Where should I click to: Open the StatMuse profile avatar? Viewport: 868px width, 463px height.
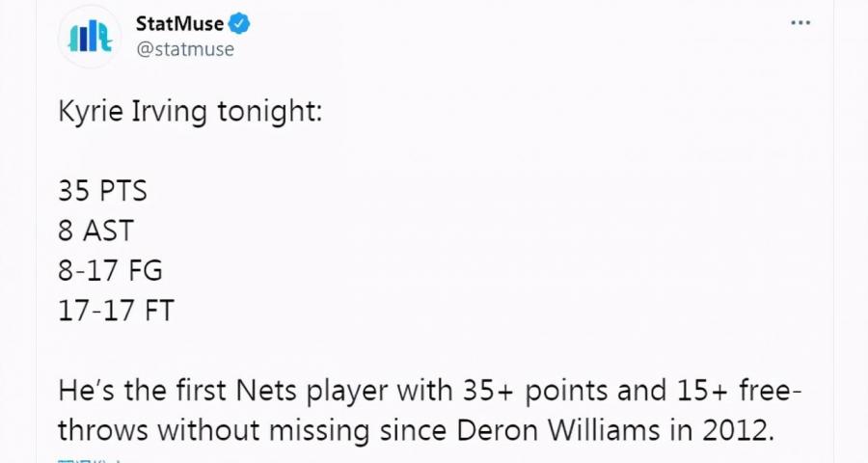pos(91,35)
